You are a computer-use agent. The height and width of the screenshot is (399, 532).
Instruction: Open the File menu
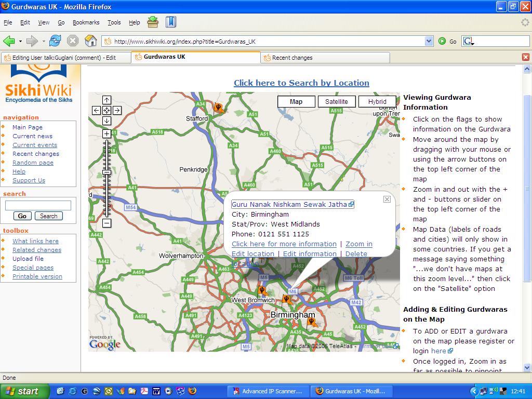tap(8, 22)
